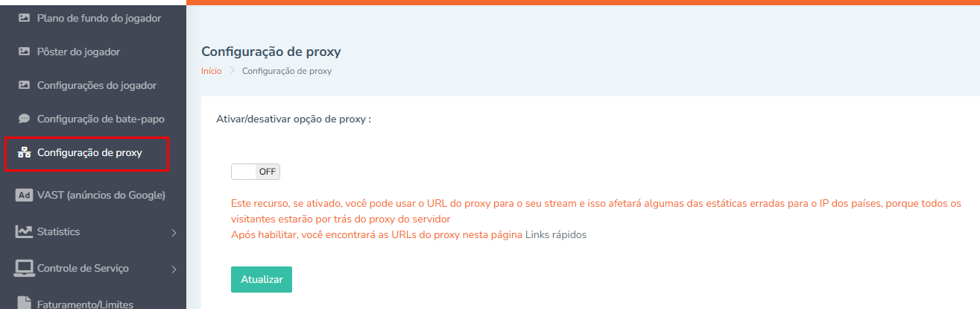Image resolution: width=980 pixels, height=309 pixels.
Task: Expand the Statistics submenu chevron
Action: 174,233
